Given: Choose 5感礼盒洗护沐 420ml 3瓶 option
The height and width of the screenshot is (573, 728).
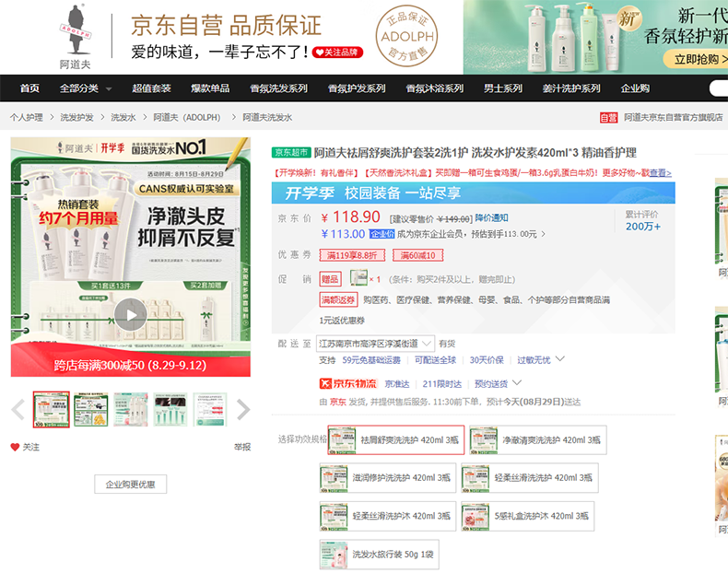Looking at the screenshot, I should (x=527, y=516).
